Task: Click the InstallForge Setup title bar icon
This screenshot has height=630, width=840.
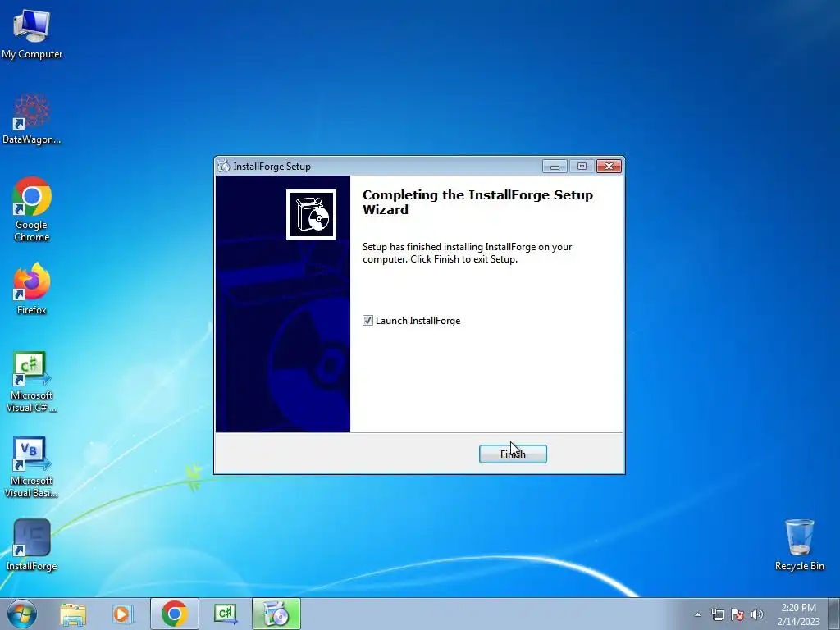Action: tap(224, 166)
